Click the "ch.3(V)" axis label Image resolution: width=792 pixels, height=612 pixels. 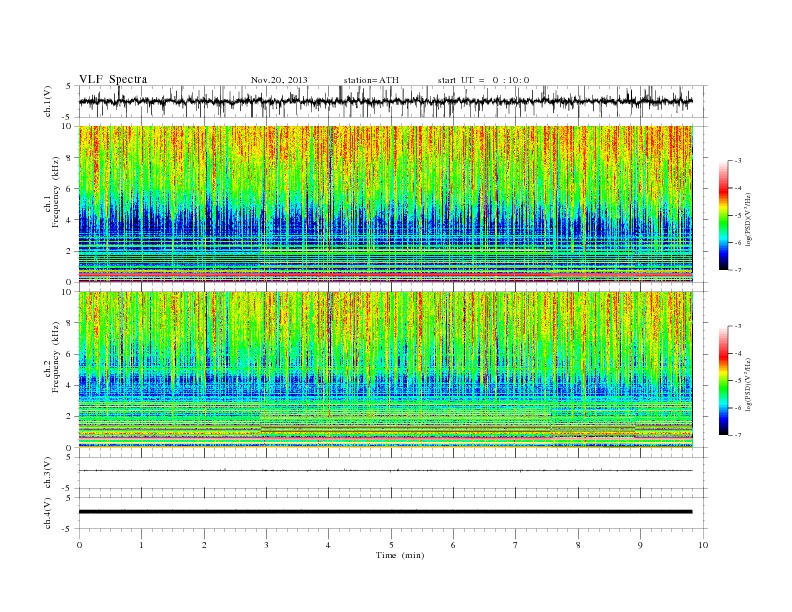click(48, 473)
